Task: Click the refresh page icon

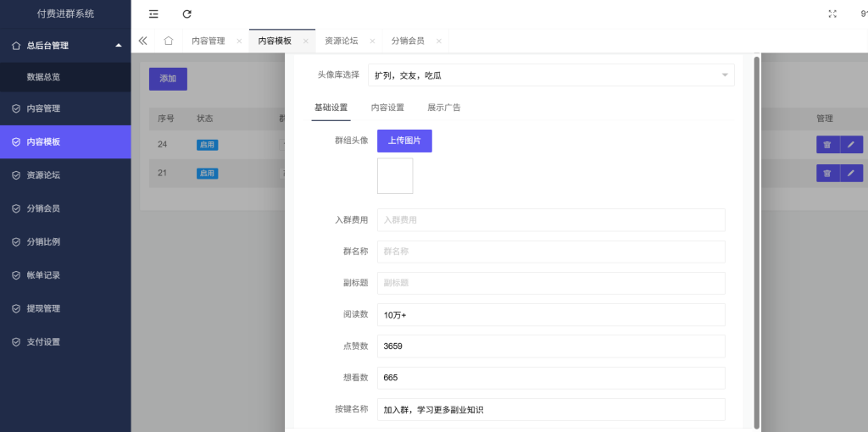Action: pos(187,14)
